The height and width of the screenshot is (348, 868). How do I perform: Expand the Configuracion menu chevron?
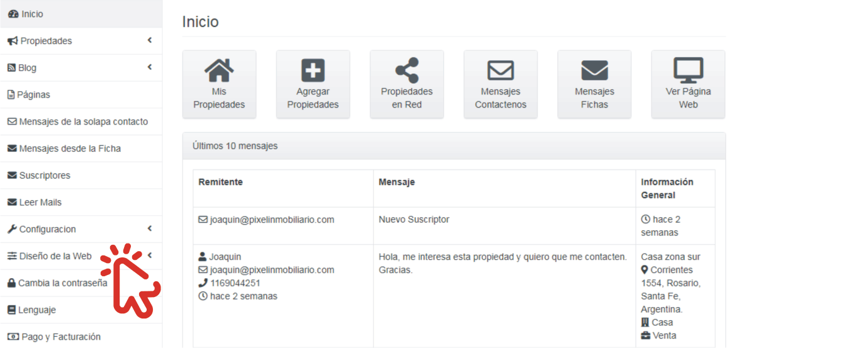pos(150,229)
